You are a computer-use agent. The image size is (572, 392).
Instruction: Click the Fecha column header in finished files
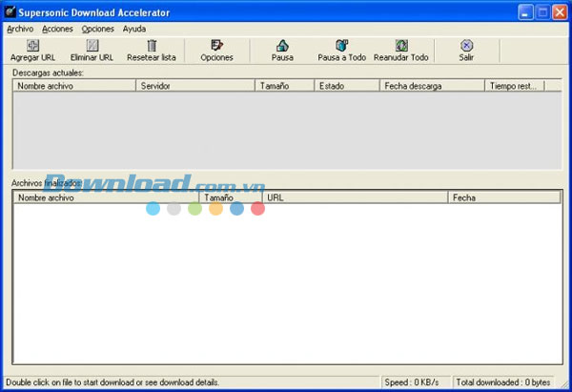tap(504, 197)
